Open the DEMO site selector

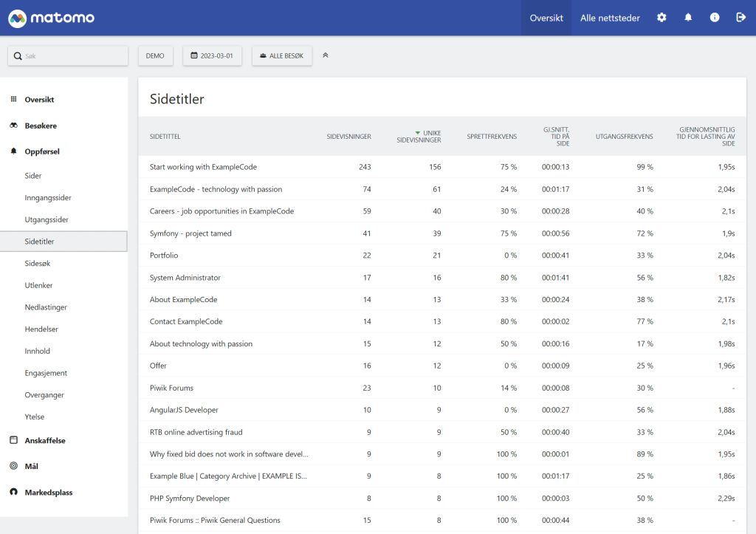tap(155, 56)
